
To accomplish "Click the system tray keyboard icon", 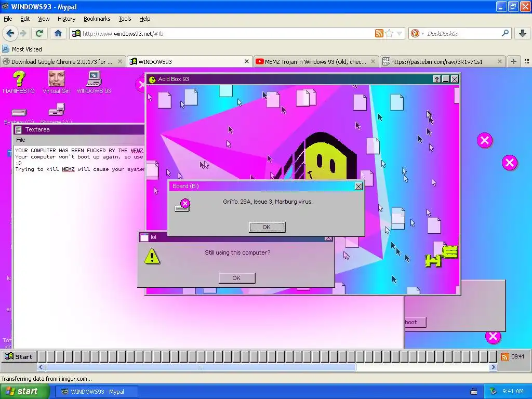I will 474,392.
